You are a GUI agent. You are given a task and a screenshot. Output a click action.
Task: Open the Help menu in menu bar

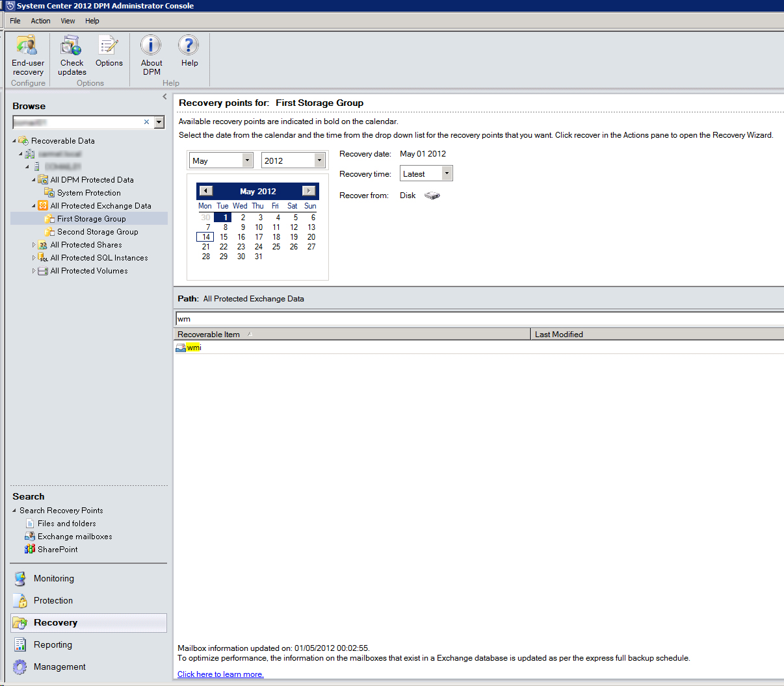tap(92, 21)
